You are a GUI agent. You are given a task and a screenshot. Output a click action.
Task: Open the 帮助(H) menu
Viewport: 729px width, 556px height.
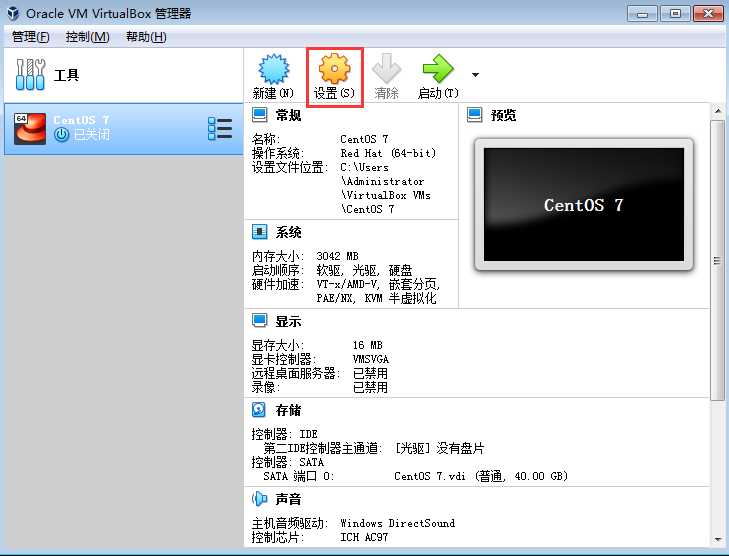point(146,37)
